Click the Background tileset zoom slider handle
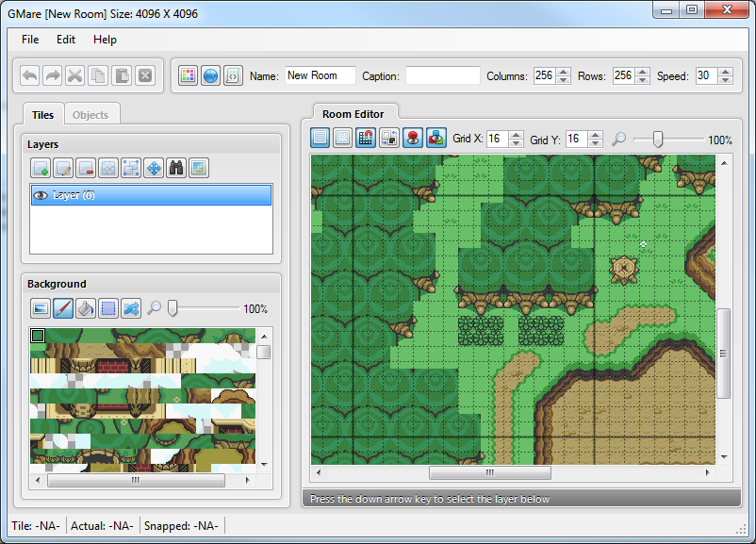 [x=173, y=307]
